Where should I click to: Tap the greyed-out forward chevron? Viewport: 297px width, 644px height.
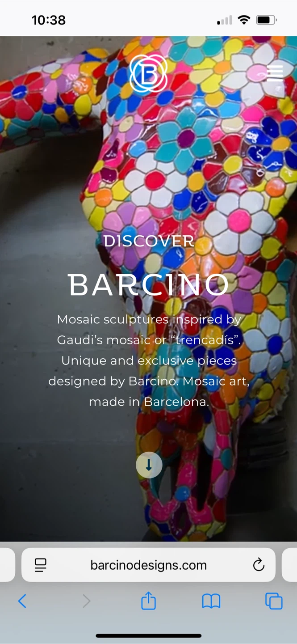[86, 601]
